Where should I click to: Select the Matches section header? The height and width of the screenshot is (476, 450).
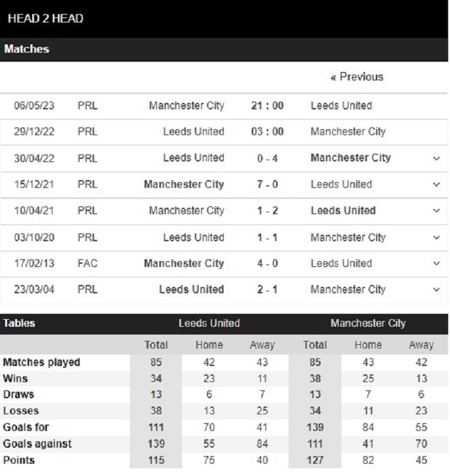[27, 50]
